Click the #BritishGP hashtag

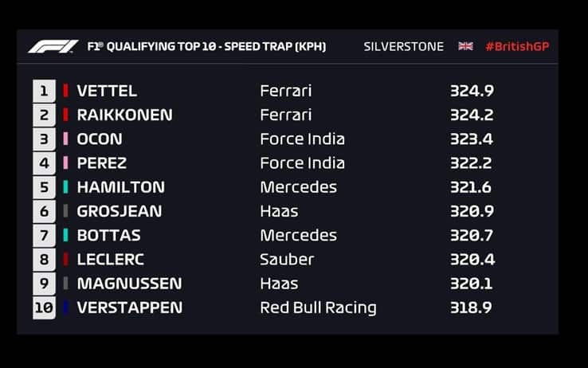tap(517, 46)
